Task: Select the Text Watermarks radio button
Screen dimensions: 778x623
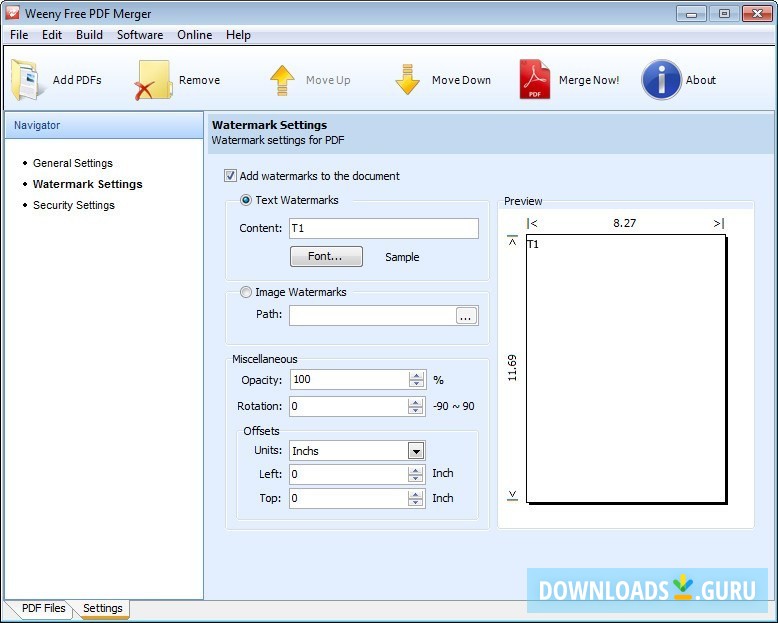Action: point(246,200)
